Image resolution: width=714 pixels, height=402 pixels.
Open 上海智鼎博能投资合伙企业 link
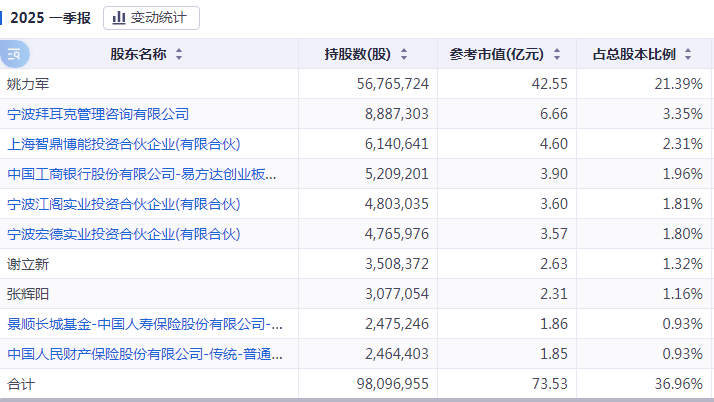tap(123, 144)
